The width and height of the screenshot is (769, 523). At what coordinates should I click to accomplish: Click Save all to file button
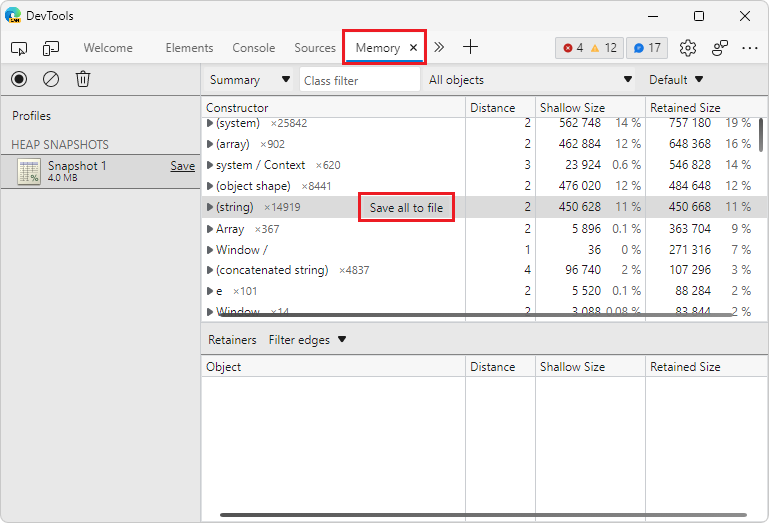tap(406, 208)
